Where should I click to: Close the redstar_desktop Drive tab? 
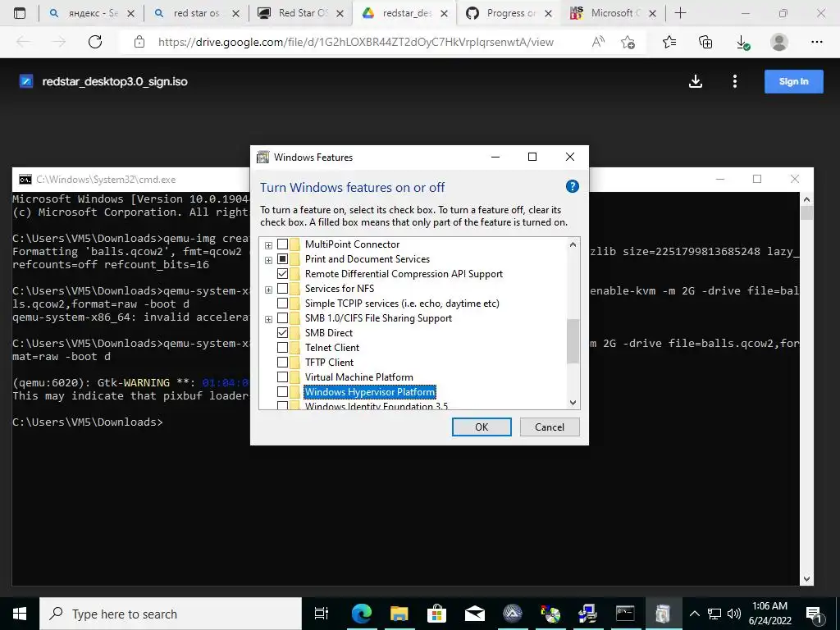[x=444, y=14]
